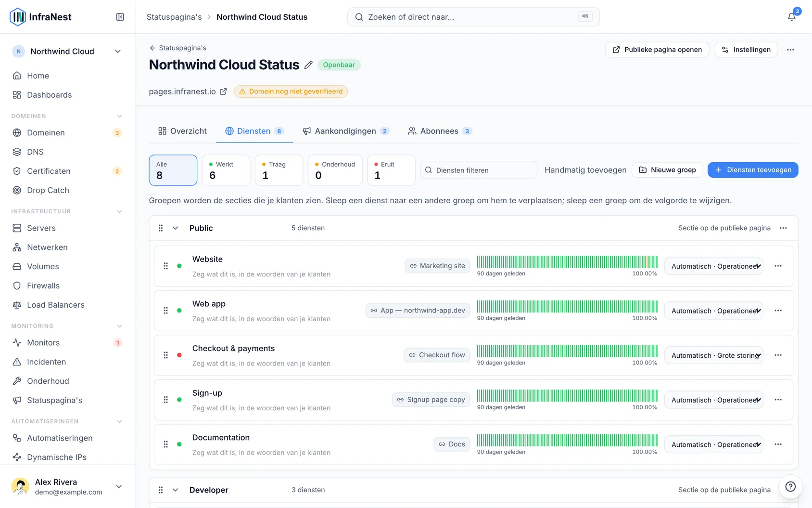Focus the Zoeken of direct naar search field

point(473,17)
